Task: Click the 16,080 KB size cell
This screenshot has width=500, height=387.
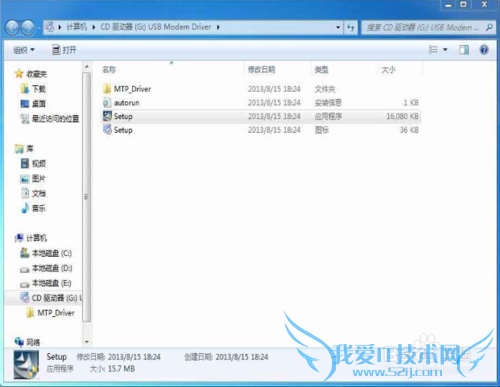Action: (402, 116)
